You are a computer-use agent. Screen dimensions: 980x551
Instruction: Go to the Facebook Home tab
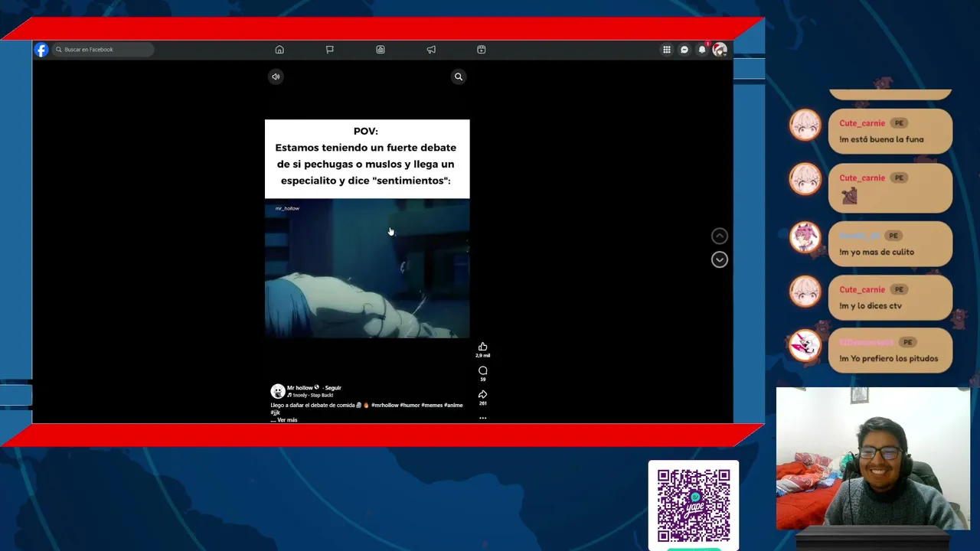point(279,50)
